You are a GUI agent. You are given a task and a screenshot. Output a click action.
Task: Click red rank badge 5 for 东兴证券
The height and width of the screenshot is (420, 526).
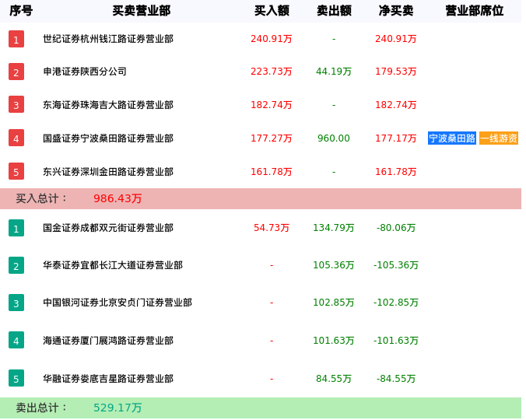16,171
